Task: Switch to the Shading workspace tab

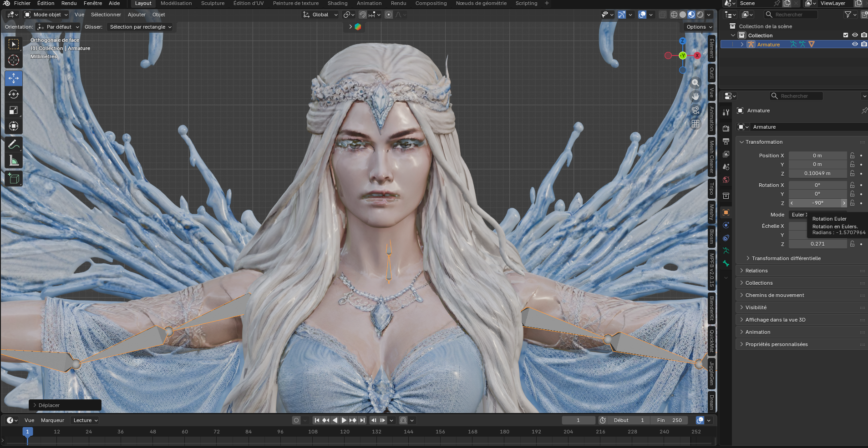Action: pyautogui.click(x=337, y=3)
